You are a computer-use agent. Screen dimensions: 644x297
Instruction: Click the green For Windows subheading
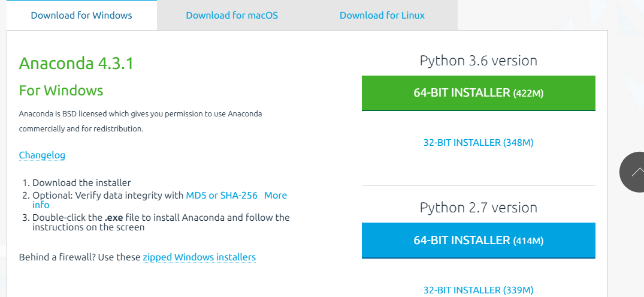point(61,91)
